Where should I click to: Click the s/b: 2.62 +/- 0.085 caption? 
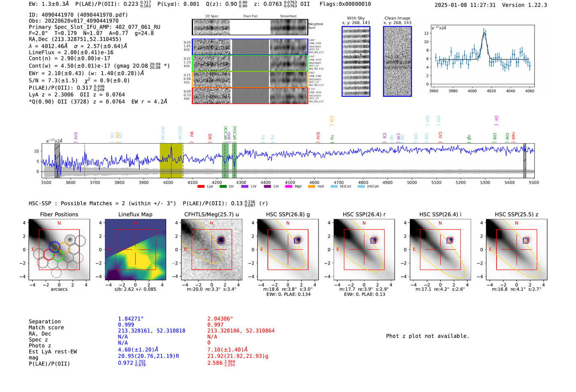[x=135, y=289]
